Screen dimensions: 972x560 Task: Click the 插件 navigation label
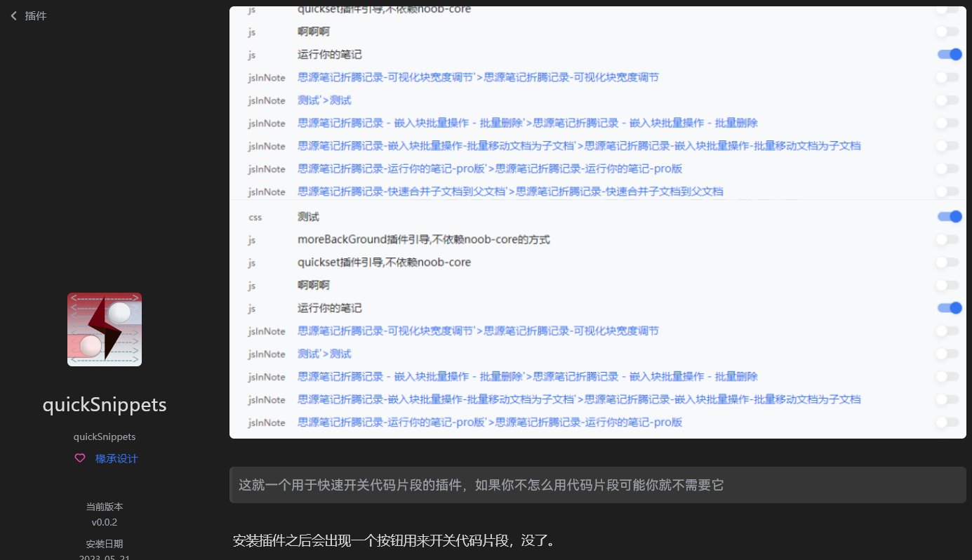click(x=35, y=15)
